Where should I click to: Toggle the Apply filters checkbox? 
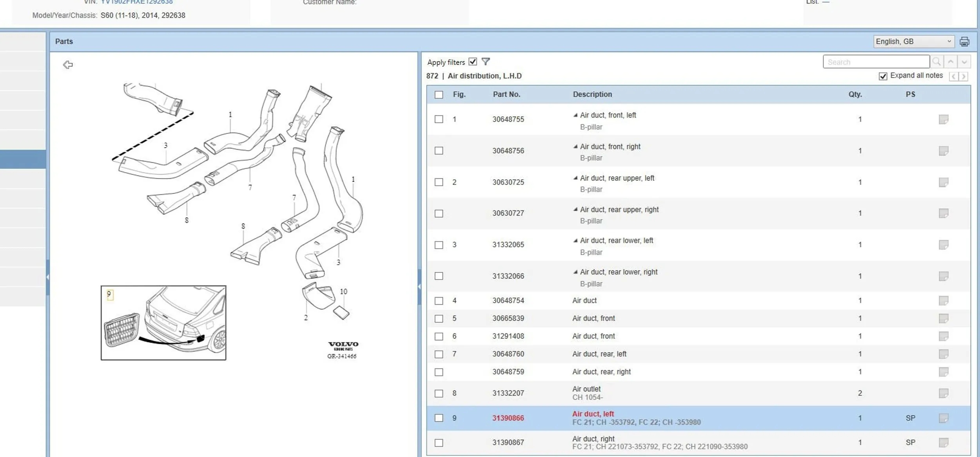click(473, 61)
